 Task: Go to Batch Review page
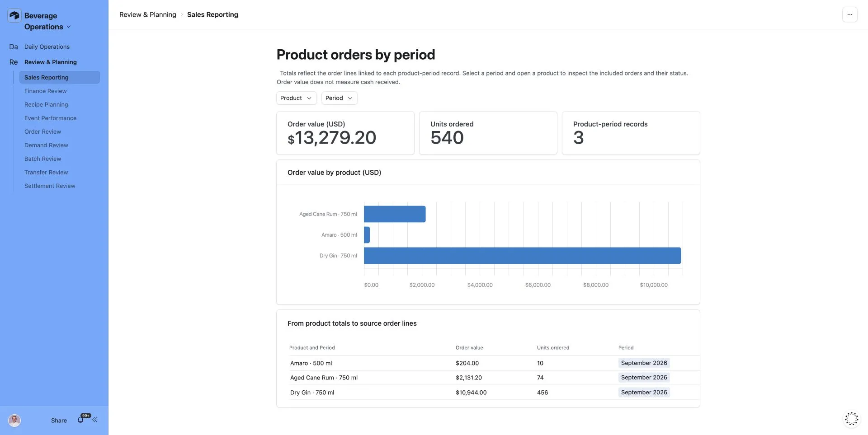coord(42,159)
